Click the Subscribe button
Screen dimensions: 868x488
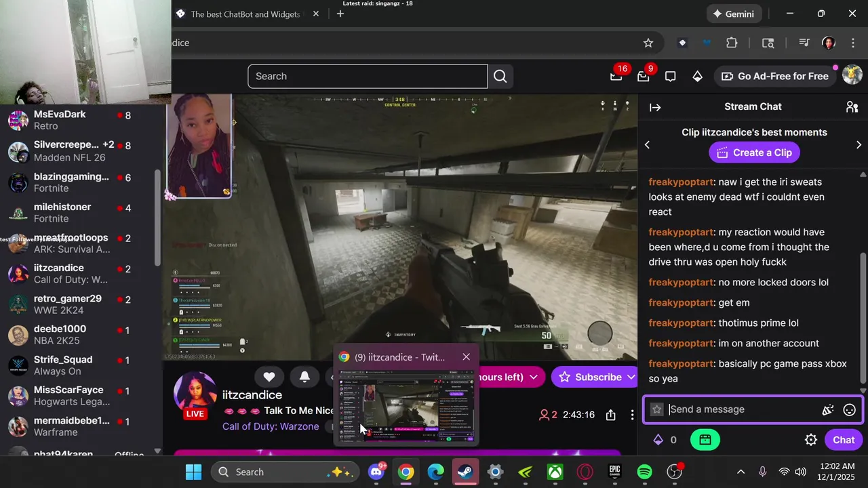(590, 377)
